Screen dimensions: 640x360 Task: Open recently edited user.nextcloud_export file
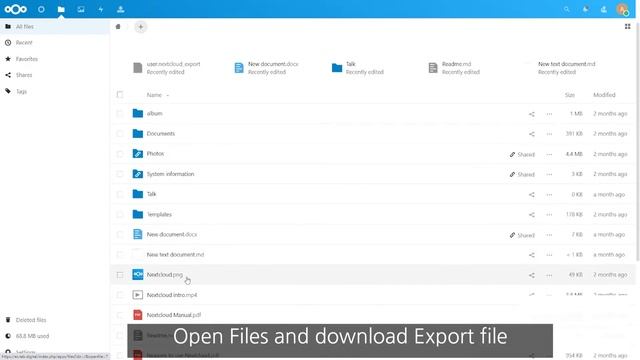coord(167,68)
